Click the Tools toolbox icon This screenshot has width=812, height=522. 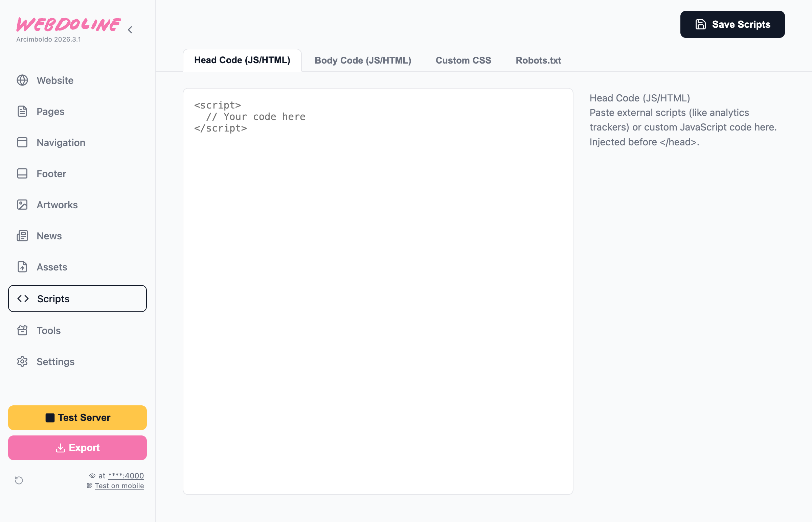pos(22,331)
